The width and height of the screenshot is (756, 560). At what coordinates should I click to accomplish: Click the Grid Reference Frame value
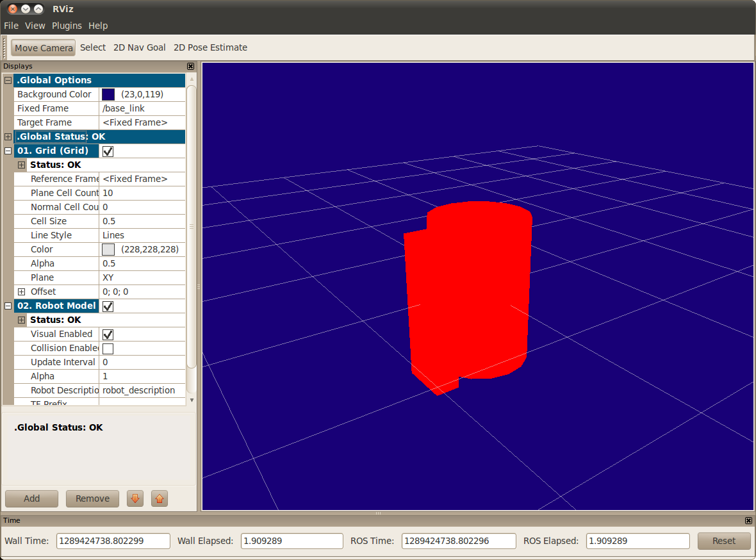click(142, 179)
